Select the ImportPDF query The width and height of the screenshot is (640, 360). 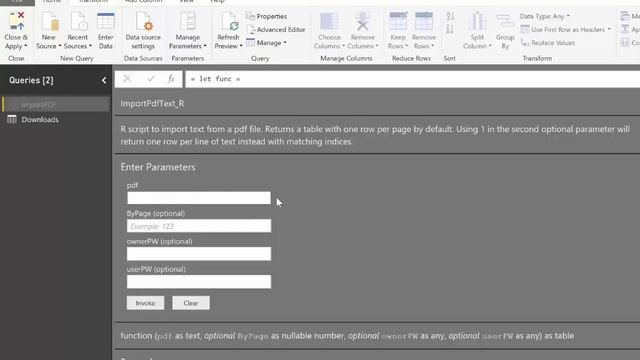click(x=56, y=104)
